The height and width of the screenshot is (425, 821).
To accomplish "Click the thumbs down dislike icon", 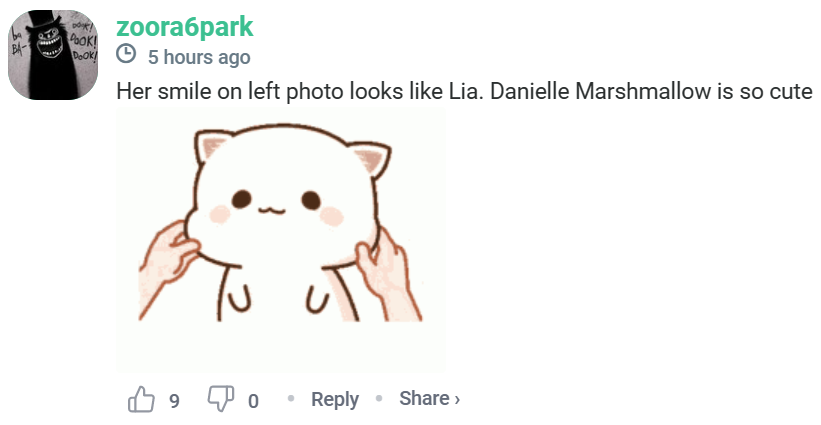I will click(221, 399).
